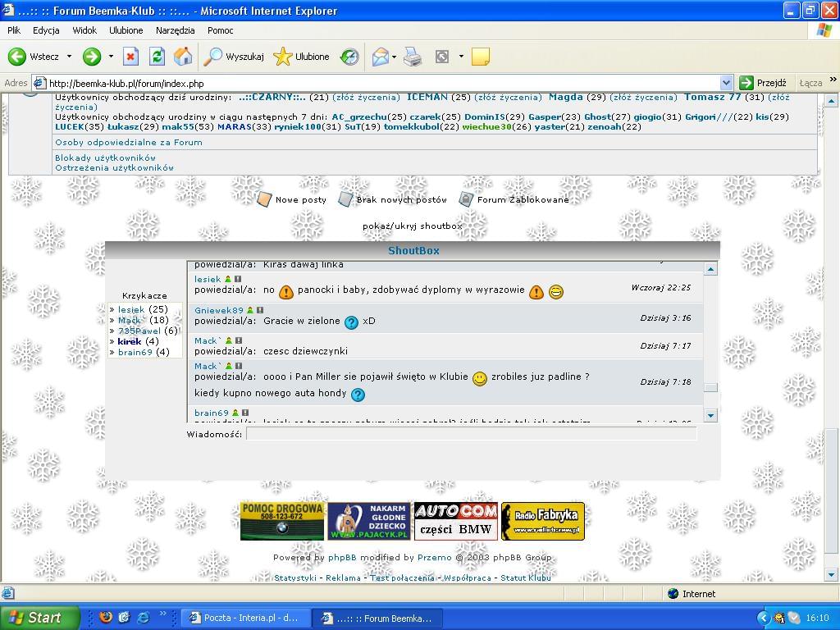Click the Mail envelope icon
This screenshot has width=840, height=630.
pos(380,57)
